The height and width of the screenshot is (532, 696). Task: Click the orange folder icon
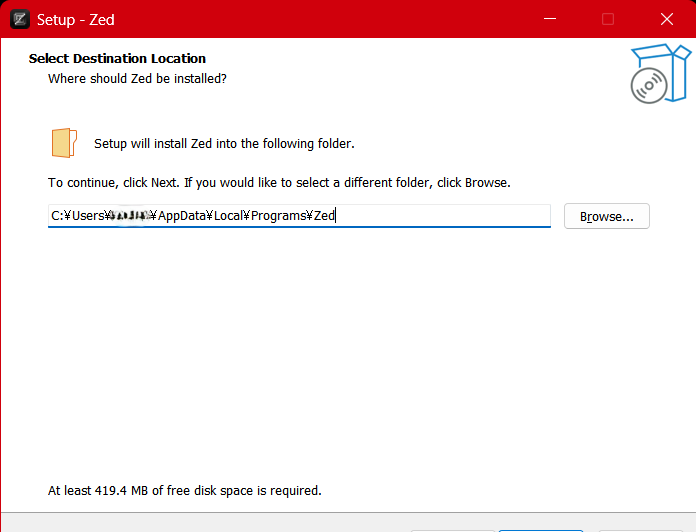pos(64,143)
